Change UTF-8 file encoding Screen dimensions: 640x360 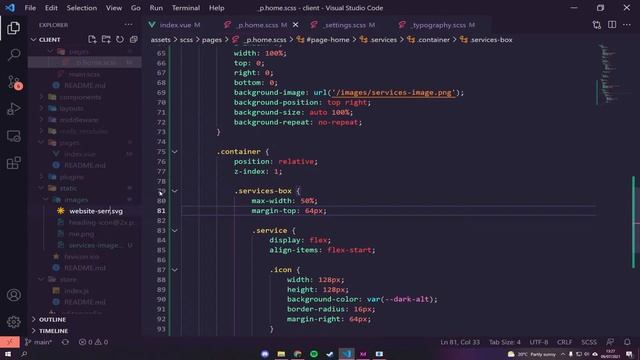(x=539, y=342)
